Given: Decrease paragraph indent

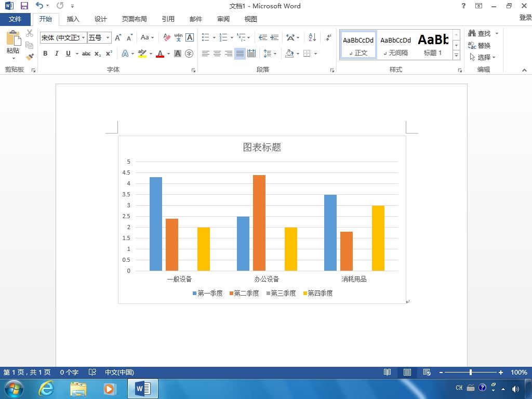Looking at the screenshot, I should click(x=262, y=37).
